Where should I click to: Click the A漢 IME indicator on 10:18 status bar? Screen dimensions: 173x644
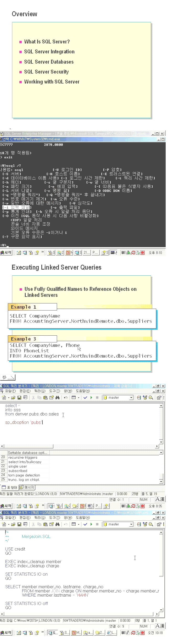tap(160, 626)
